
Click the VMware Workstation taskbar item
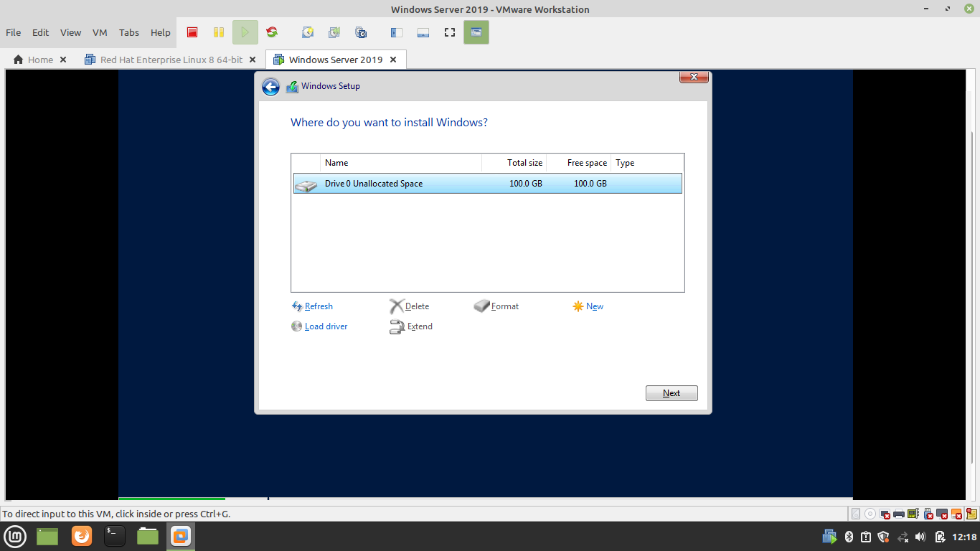tap(181, 536)
